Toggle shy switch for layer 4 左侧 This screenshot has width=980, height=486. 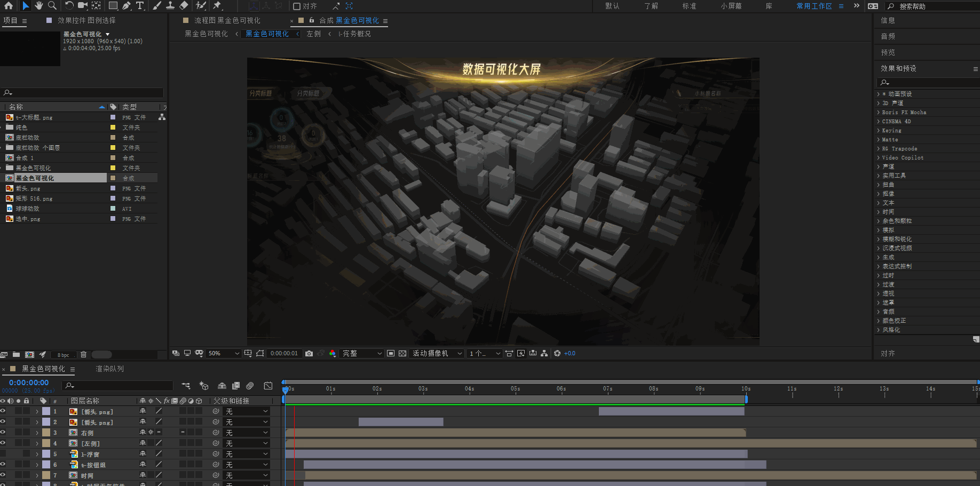[x=143, y=443]
